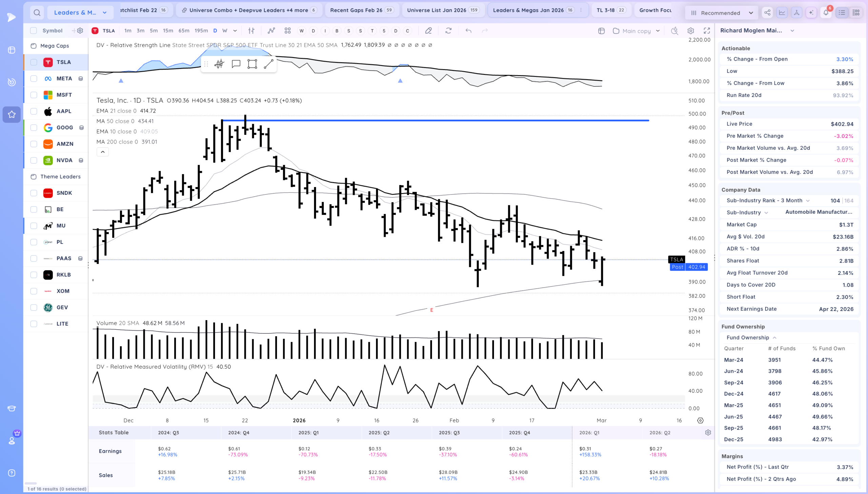Viewport: 868px width, 494px height.
Task: Click the blue horizontal resistance line
Action: coord(436,120)
